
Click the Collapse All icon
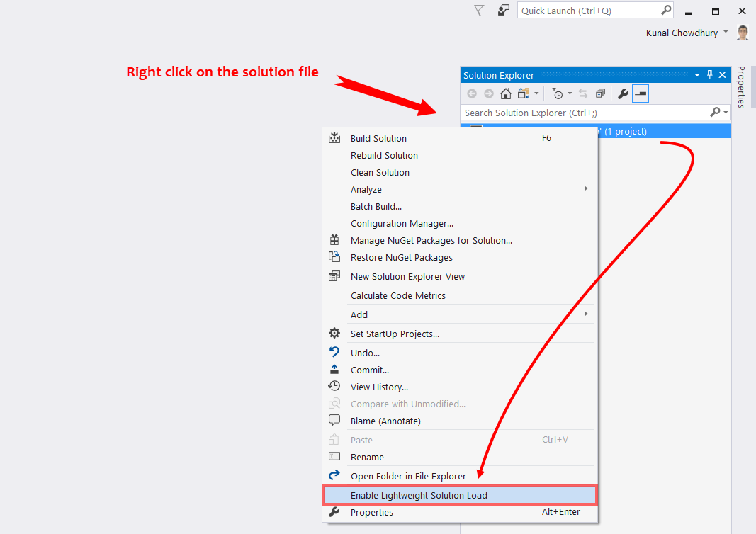600,93
